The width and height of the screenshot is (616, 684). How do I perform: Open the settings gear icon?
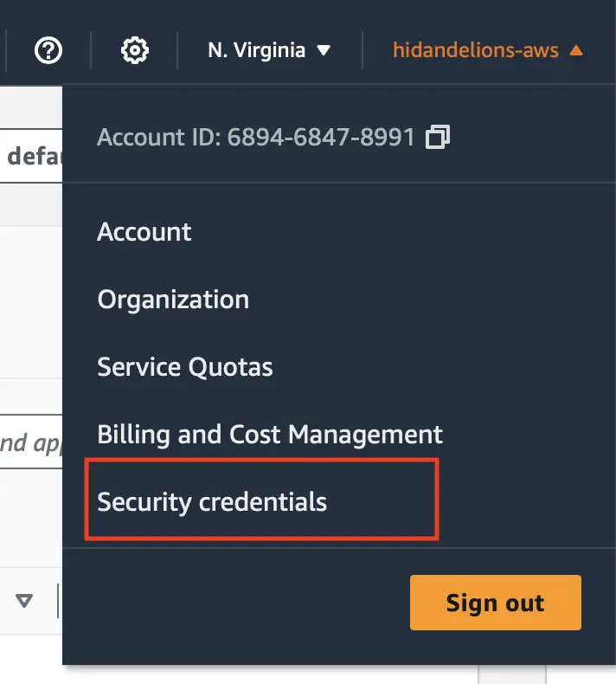pos(135,50)
